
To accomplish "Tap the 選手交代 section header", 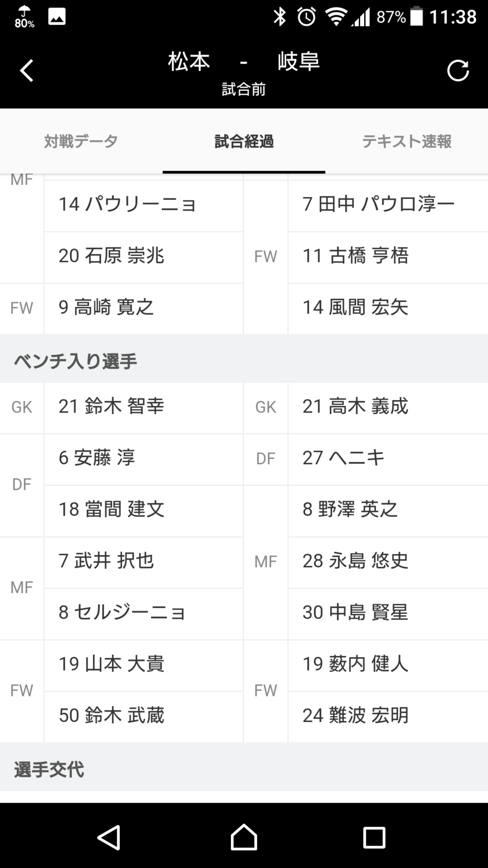I will [49, 770].
